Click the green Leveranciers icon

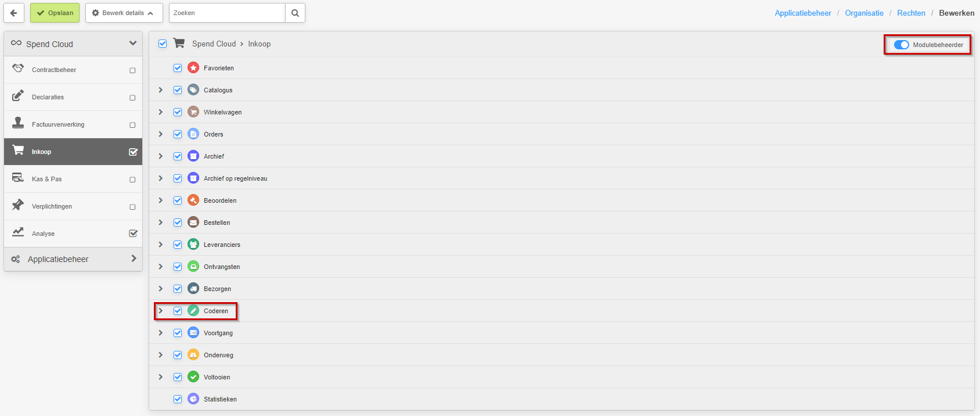pos(193,245)
